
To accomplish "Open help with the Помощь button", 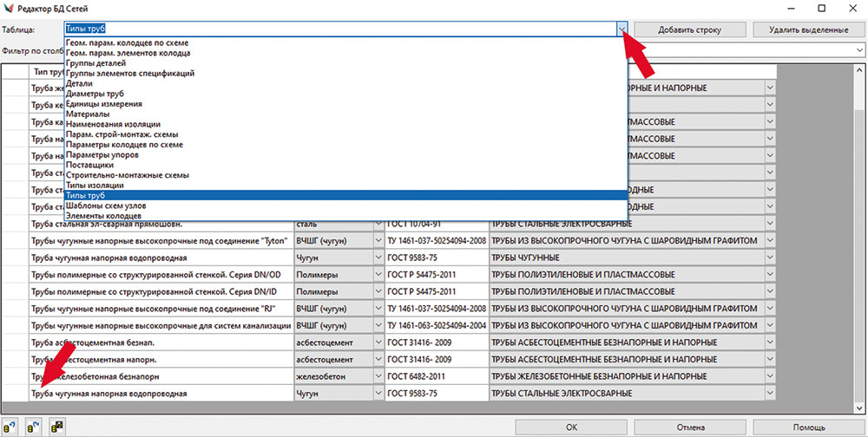I will pos(807,427).
